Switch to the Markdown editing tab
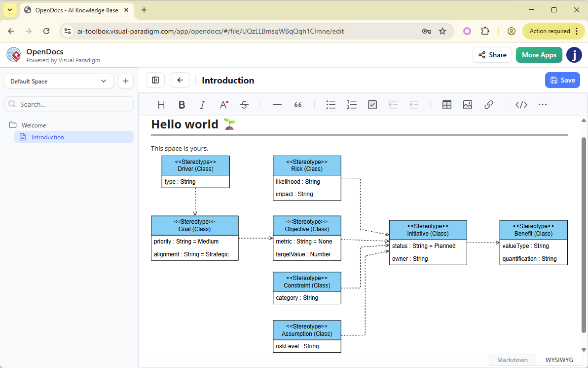This screenshot has width=588, height=368. click(x=512, y=359)
